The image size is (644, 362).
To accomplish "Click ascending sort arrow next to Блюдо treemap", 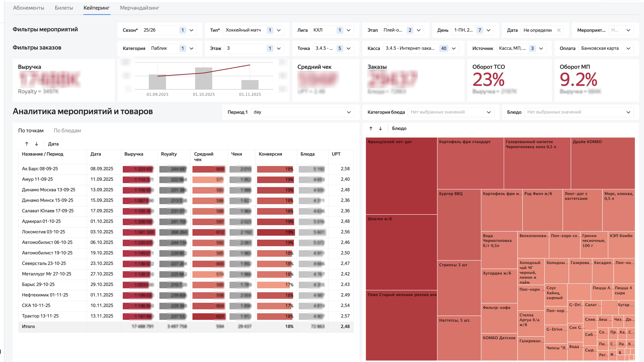I will (x=371, y=128).
